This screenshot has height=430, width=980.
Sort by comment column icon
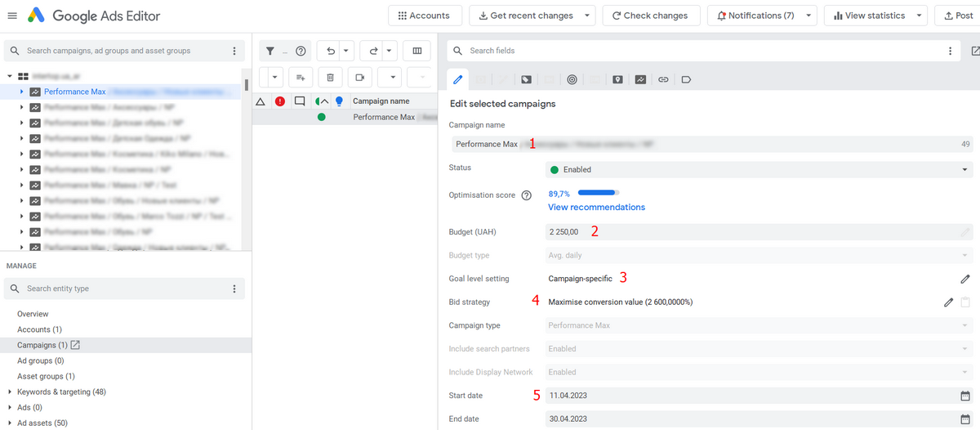[x=300, y=101]
